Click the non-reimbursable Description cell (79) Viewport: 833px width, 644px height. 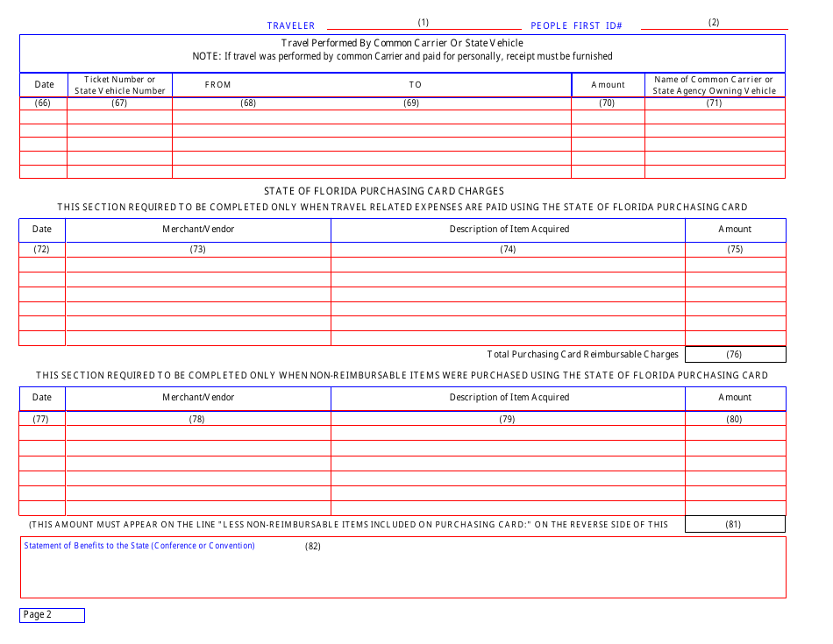pyautogui.click(x=508, y=419)
